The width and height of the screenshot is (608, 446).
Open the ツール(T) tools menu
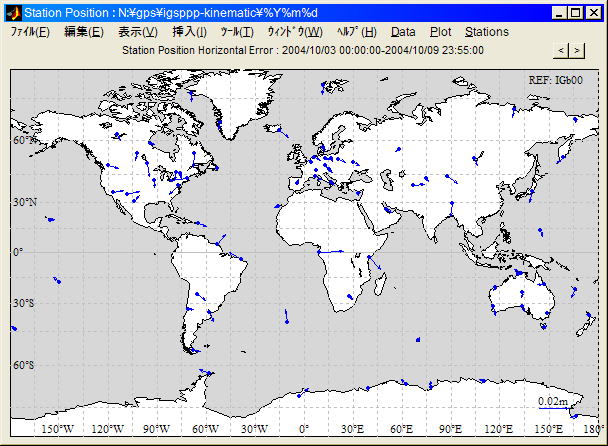pos(237,32)
